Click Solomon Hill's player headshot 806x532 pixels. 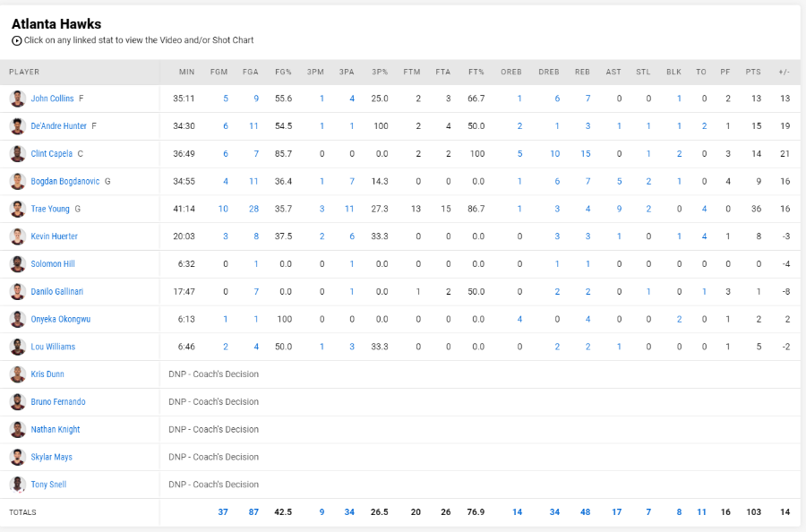point(18,264)
